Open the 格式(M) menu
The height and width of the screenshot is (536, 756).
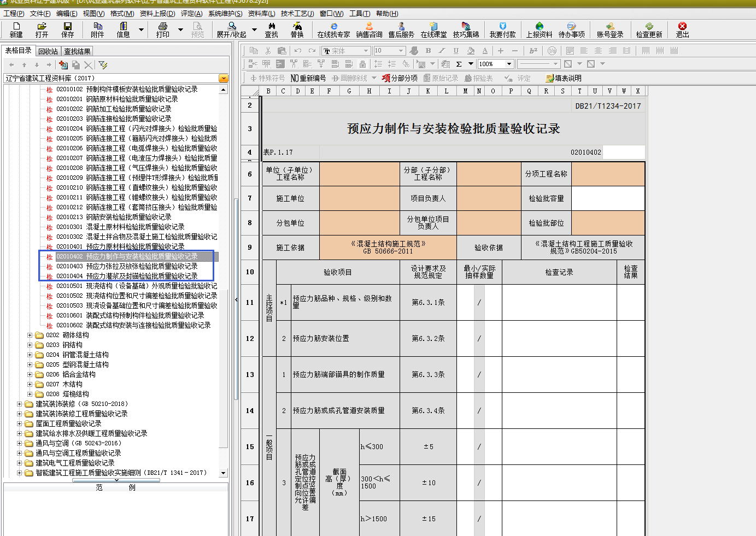pos(122,13)
